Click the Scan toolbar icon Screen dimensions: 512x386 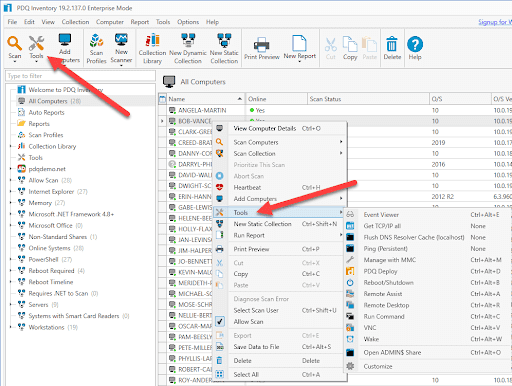click(15, 43)
